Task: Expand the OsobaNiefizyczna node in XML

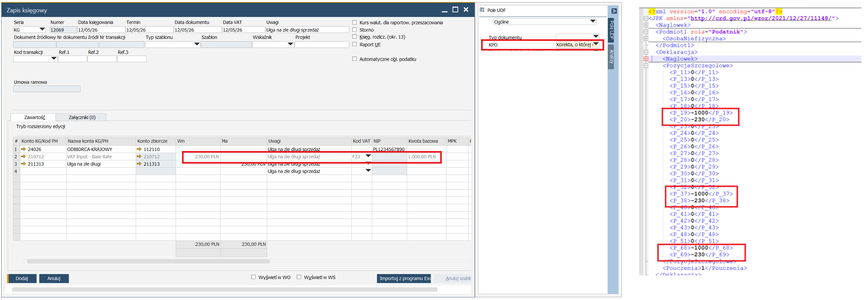Action: (646, 38)
